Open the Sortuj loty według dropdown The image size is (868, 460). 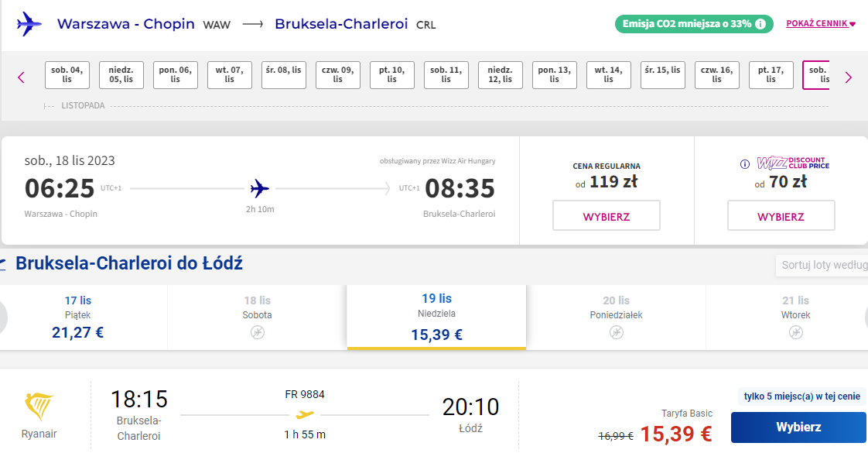click(x=822, y=265)
